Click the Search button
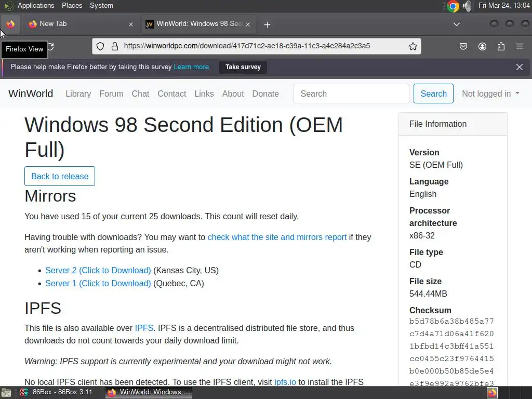Viewport: 532px width, 399px height. click(x=433, y=94)
